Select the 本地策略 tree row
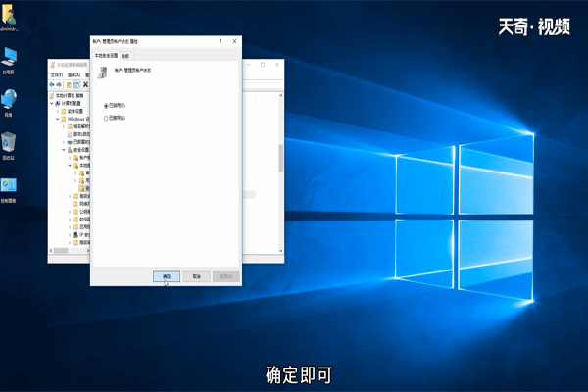 pos(81,165)
